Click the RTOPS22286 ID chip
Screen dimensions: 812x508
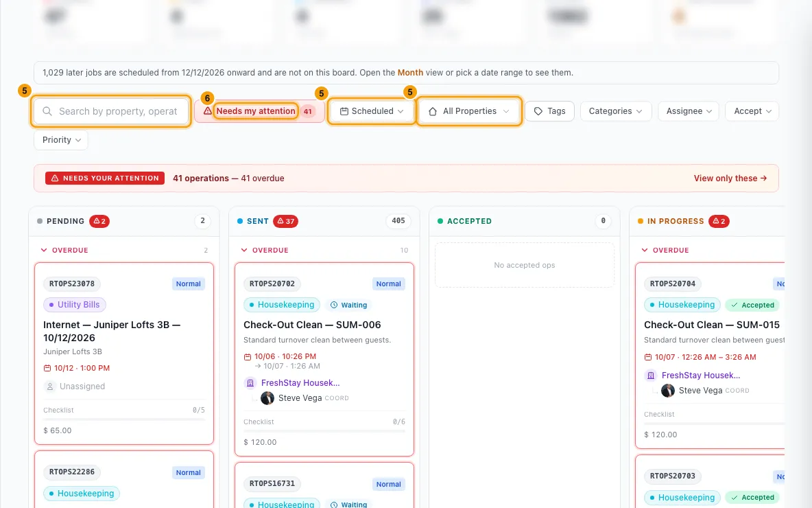pyautogui.click(x=72, y=472)
